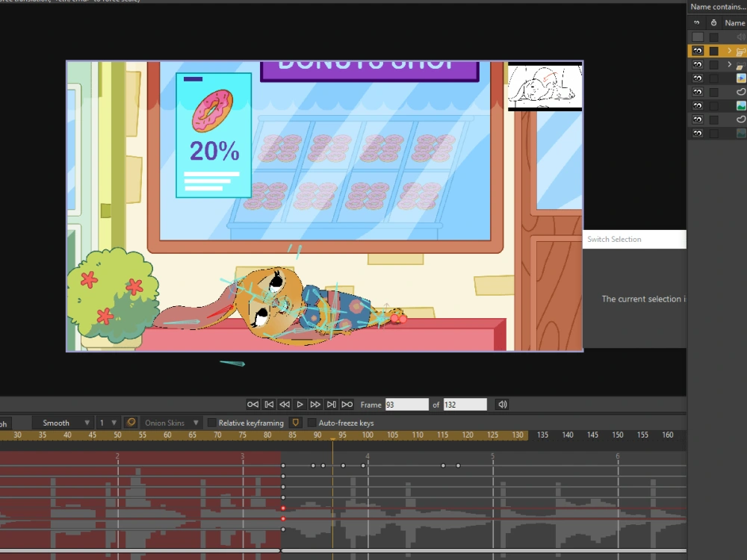Hide the dim bottom image layer via eye

pyautogui.click(x=698, y=134)
